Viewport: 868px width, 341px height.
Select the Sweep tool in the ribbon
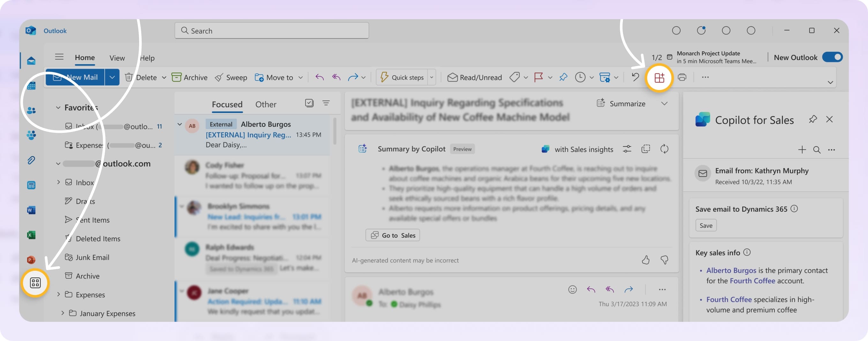(x=231, y=77)
